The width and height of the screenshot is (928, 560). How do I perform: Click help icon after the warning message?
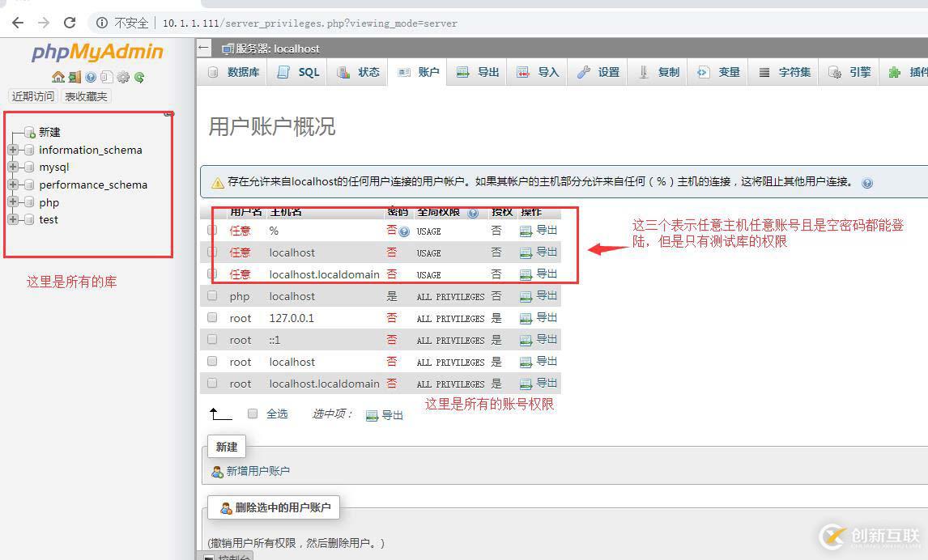click(867, 183)
